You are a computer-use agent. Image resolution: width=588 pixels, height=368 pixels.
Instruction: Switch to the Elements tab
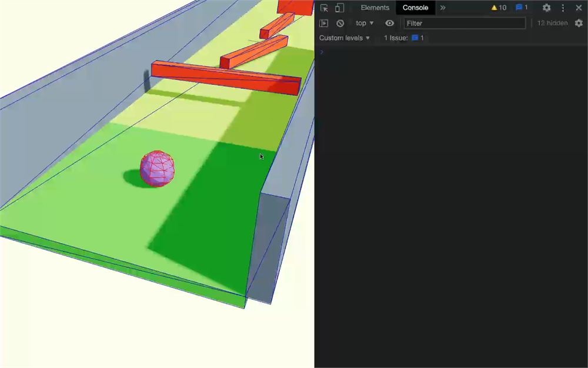[x=375, y=8]
